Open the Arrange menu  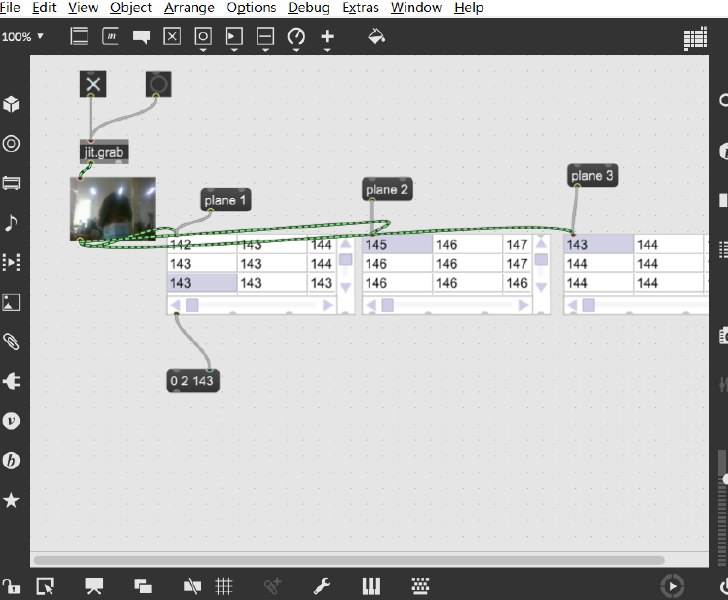click(x=189, y=7)
